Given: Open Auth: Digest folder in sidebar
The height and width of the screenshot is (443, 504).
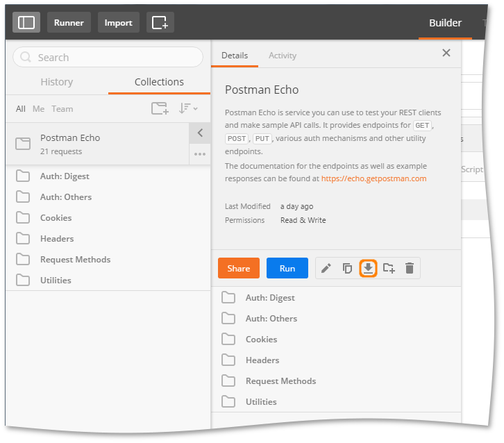Looking at the screenshot, I should click(x=108, y=176).
